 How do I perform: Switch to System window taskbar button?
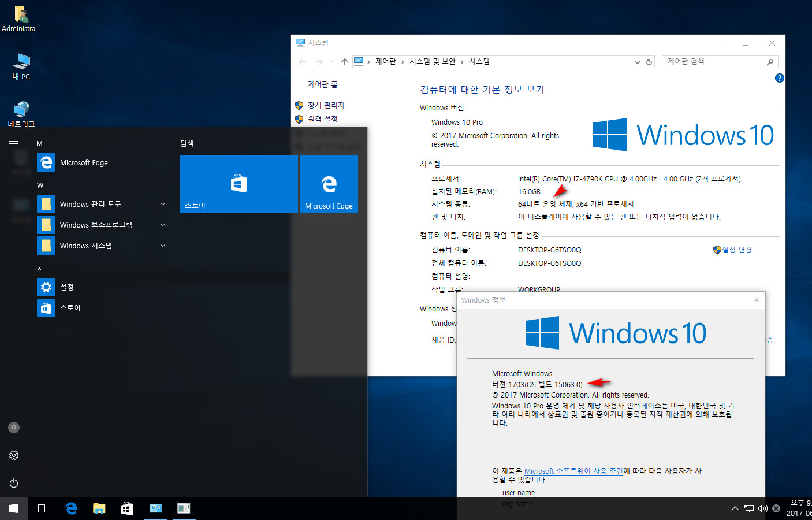(156, 508)
